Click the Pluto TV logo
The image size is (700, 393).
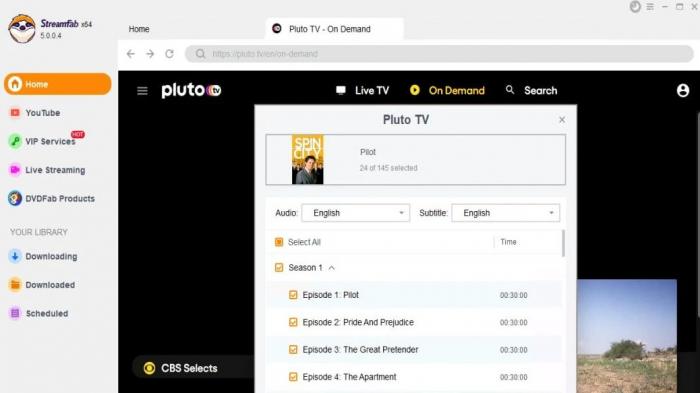point(191,91)
